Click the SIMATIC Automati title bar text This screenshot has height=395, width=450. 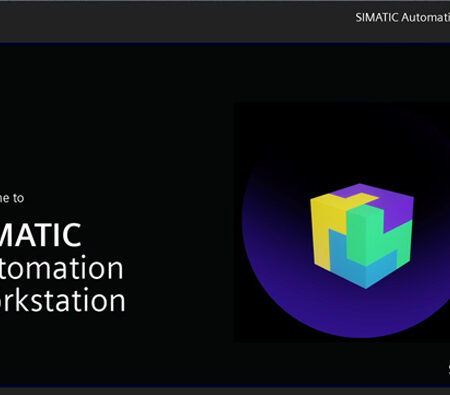(x=402, y=17)
